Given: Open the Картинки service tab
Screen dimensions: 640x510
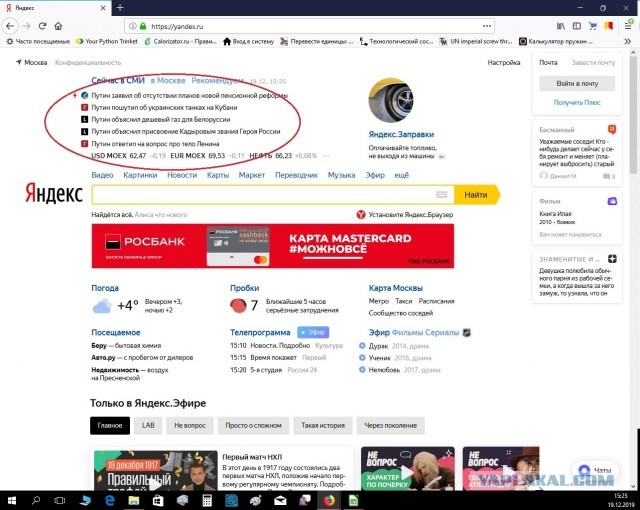Looking at the screenshot, I should point(140,175).
